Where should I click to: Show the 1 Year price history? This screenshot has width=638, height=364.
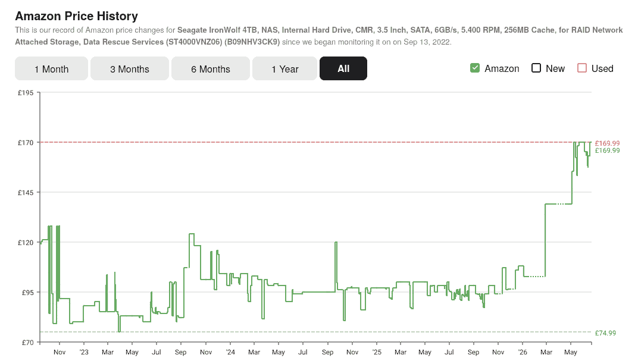[285, 69]
